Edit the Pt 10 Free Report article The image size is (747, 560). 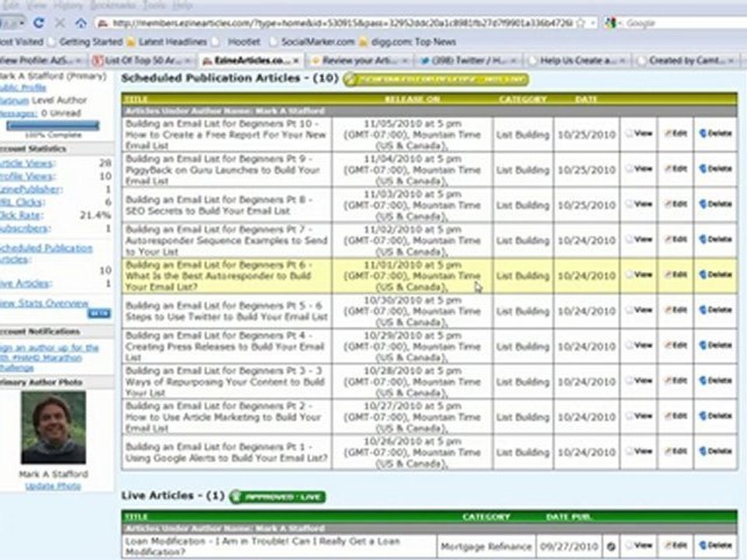[x=675, y=133]
